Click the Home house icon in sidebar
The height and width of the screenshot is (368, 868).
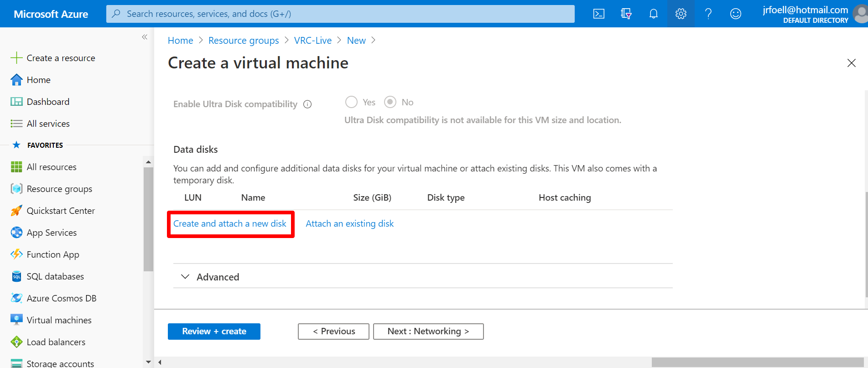16,80
